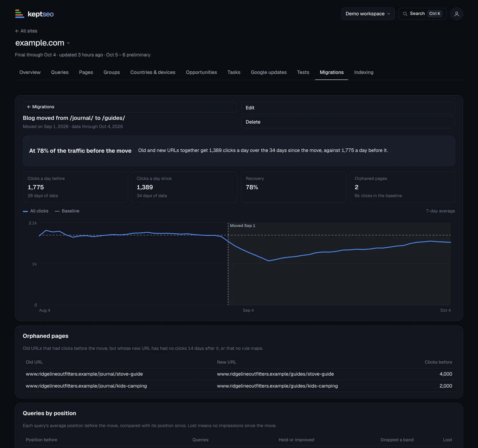Click new URL guides/stove-guide
This screenshot has height=448, width=478.
[x=275, y=374]
